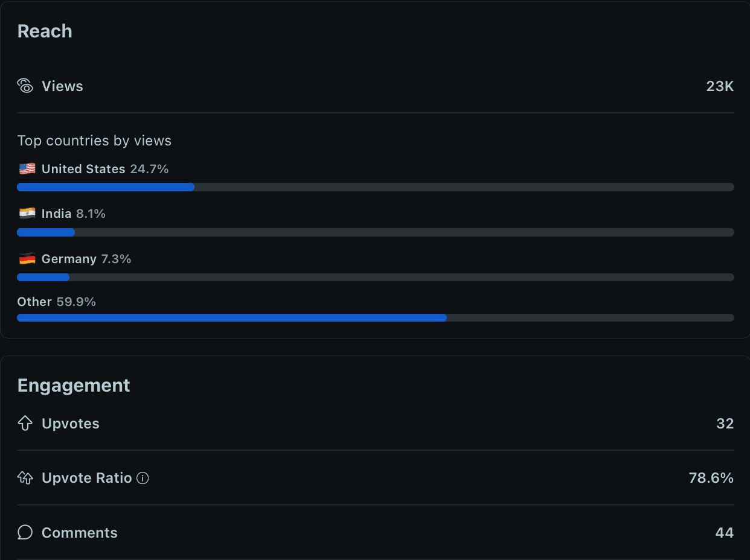The width and height of the screenshot is (750, 560).
Task: Click the United States views progress bar
Action: click(x=375, y=187)
